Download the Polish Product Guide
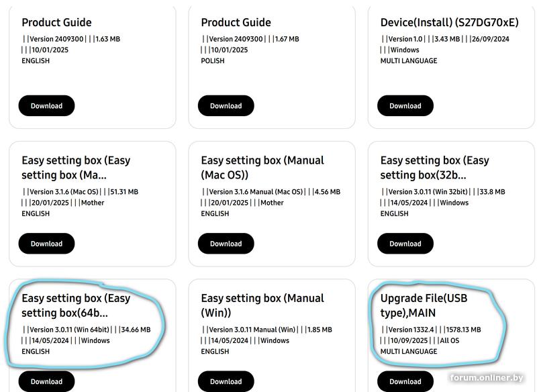This screenshot has height=392, width=537. [226, 105]
